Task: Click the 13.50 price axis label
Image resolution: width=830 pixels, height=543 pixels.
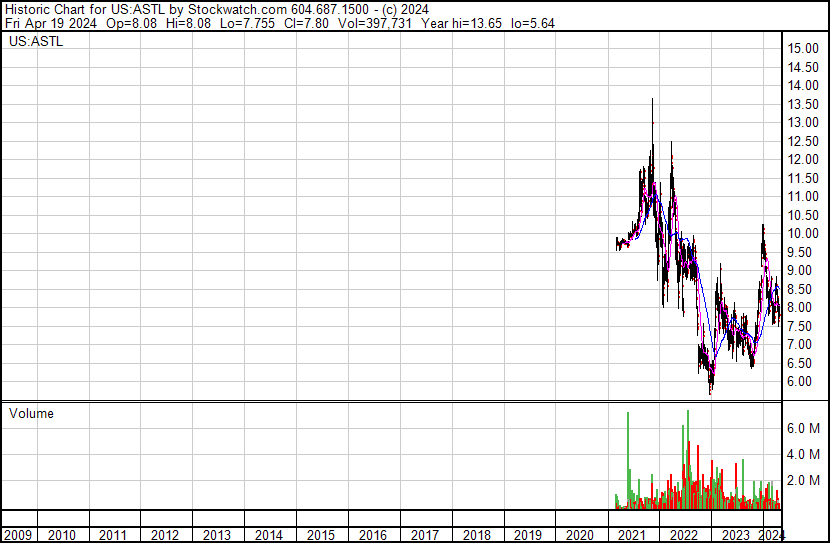Action: (803, 104)
